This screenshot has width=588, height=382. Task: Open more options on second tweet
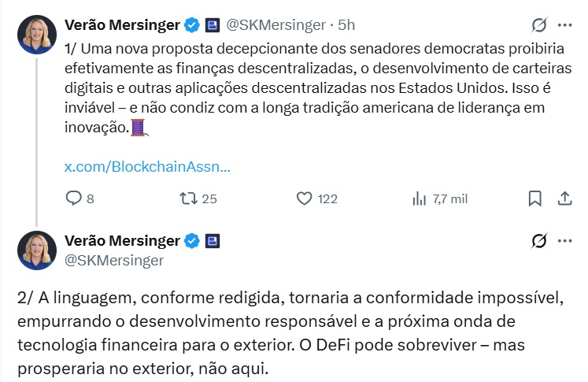pyautogui.click(x=564, y=240)
